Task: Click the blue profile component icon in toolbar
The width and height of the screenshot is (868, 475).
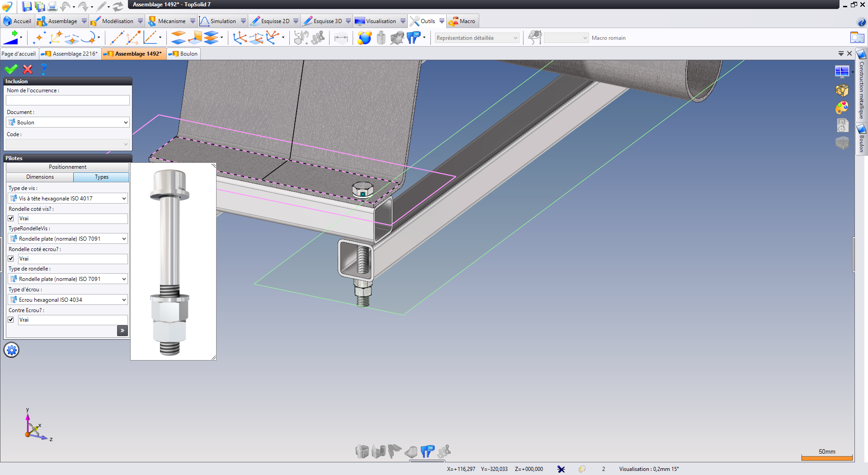Action: click(x=414, y=38)
